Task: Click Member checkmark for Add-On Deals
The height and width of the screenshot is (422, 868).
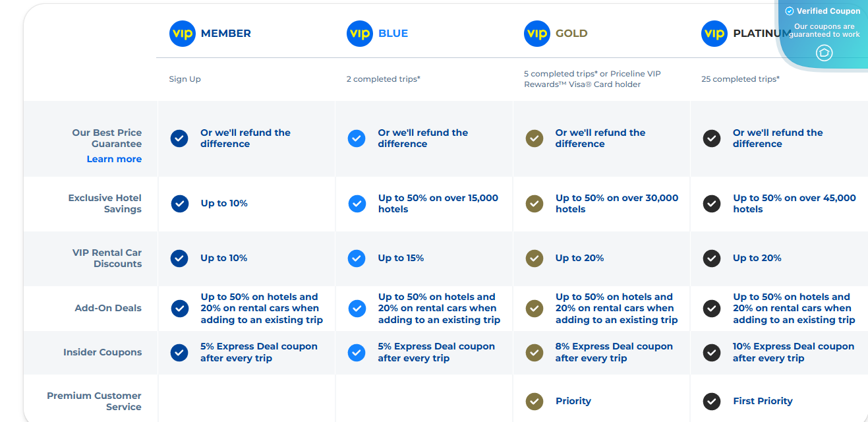Action: point(179,309)
